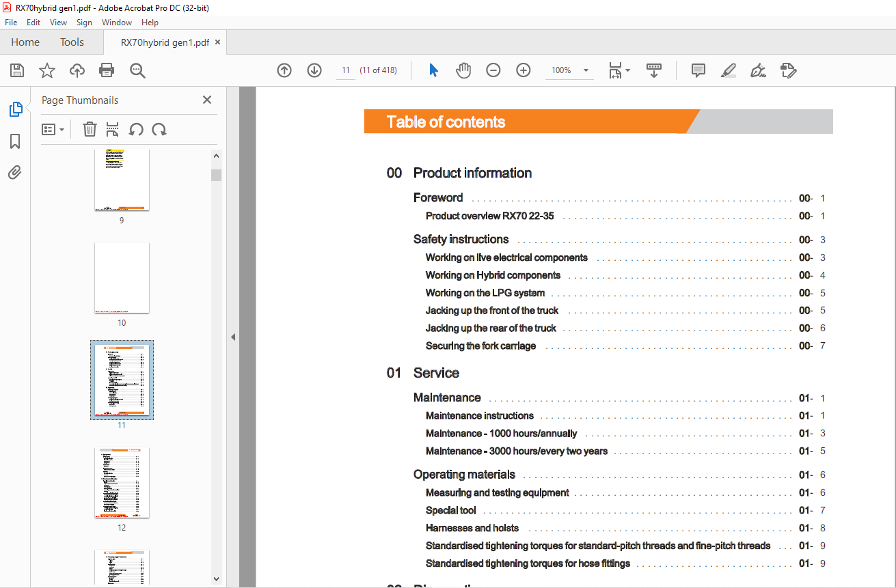896x588 pixels.
Task: Open the Help menu
Action: point(150,23)
